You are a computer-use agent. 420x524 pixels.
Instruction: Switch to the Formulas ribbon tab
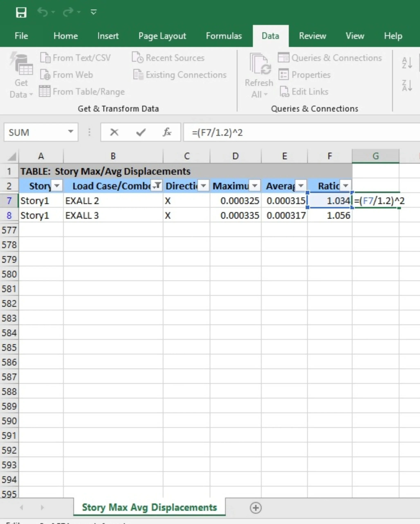pyautogui.click(x=224, y=36)
